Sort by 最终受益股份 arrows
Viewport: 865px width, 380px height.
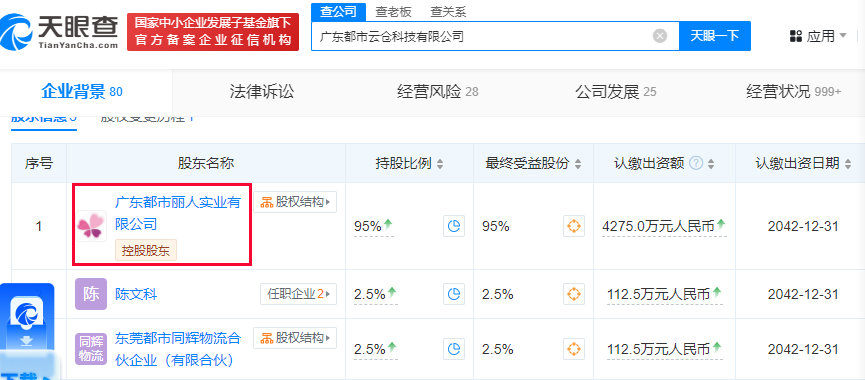578,164
